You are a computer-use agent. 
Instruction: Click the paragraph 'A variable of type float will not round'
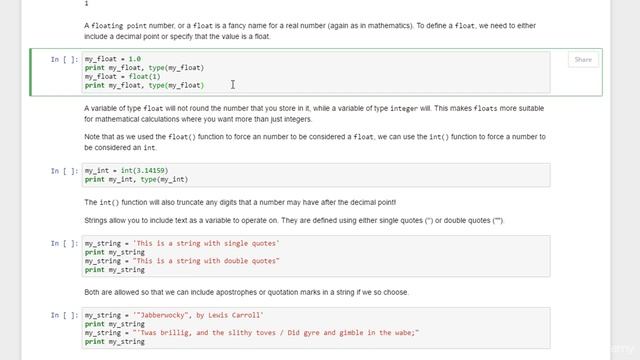[x=314, y=114]
